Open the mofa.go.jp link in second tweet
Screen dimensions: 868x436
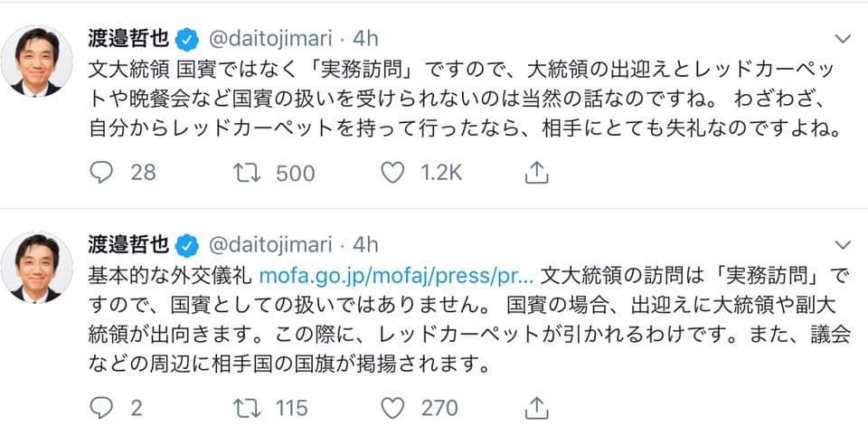399,272
